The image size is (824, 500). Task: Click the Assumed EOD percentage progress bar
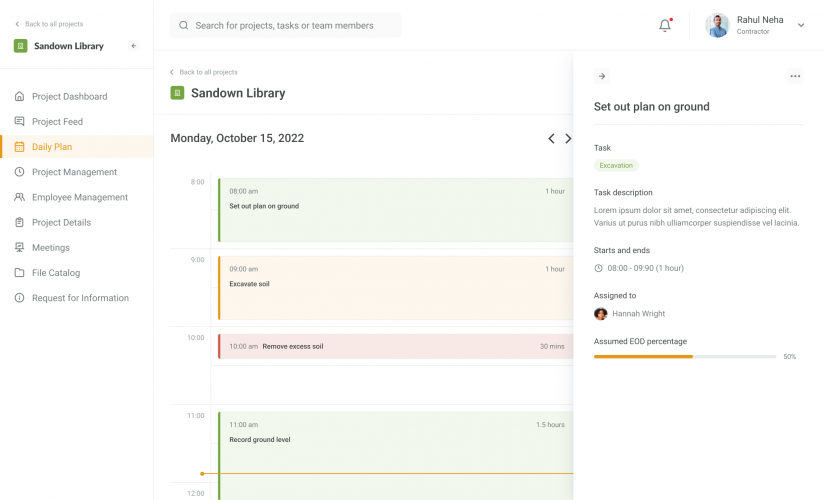pyautogui.click(x=685, y=356)
